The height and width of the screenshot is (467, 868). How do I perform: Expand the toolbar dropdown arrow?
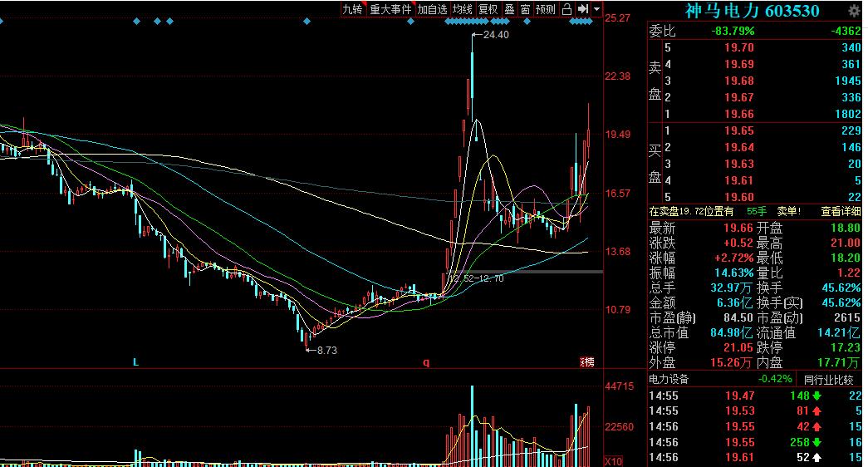(x=596, y=9)
